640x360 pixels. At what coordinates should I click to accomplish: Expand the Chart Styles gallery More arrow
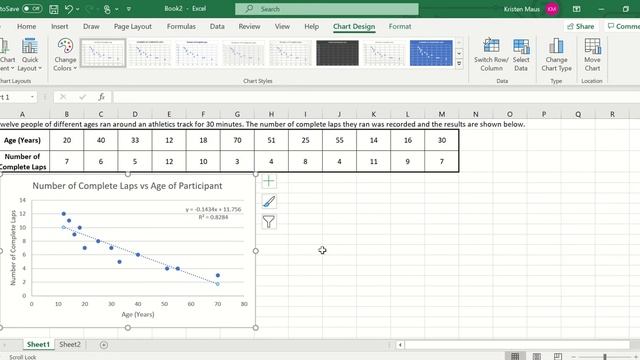click(x=459, y=64)
